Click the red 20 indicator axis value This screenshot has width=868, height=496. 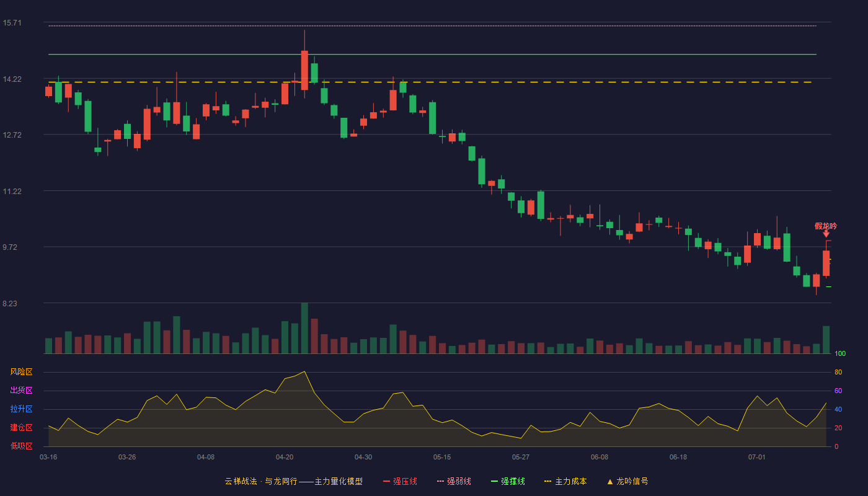click(838, 428)
